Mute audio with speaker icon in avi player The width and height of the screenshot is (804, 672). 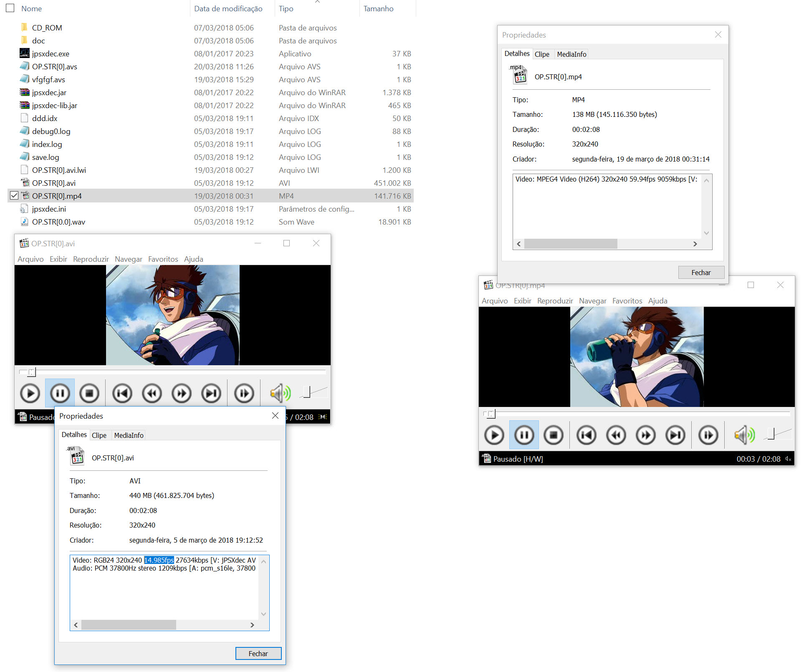tap(280, 393)
